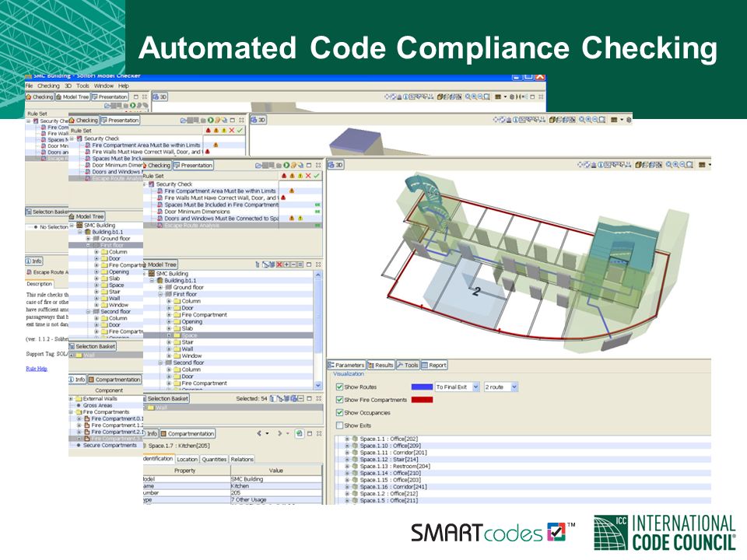This screenshot has height=560, width=747.
Task: Click the first magnifier zoom icon in front 3D toolbar
Action: point(670,165)
